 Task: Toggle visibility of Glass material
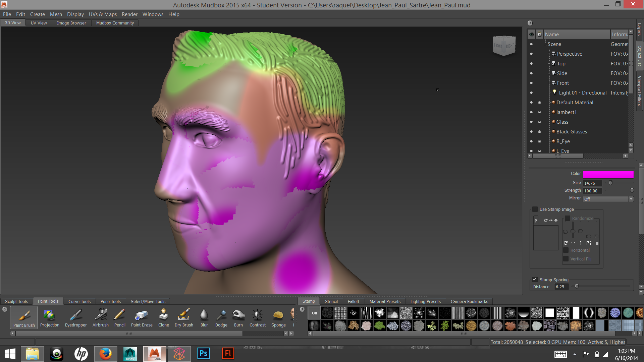[531, 122]
